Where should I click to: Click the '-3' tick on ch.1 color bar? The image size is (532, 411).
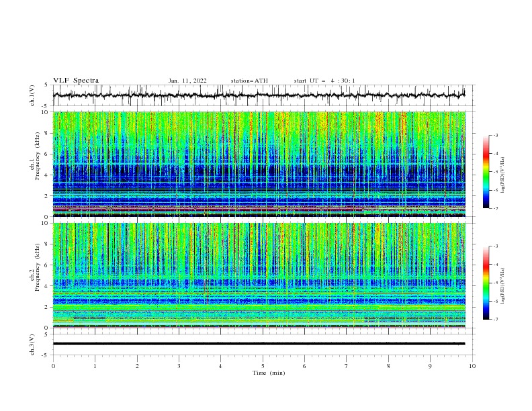pos(495,135)
